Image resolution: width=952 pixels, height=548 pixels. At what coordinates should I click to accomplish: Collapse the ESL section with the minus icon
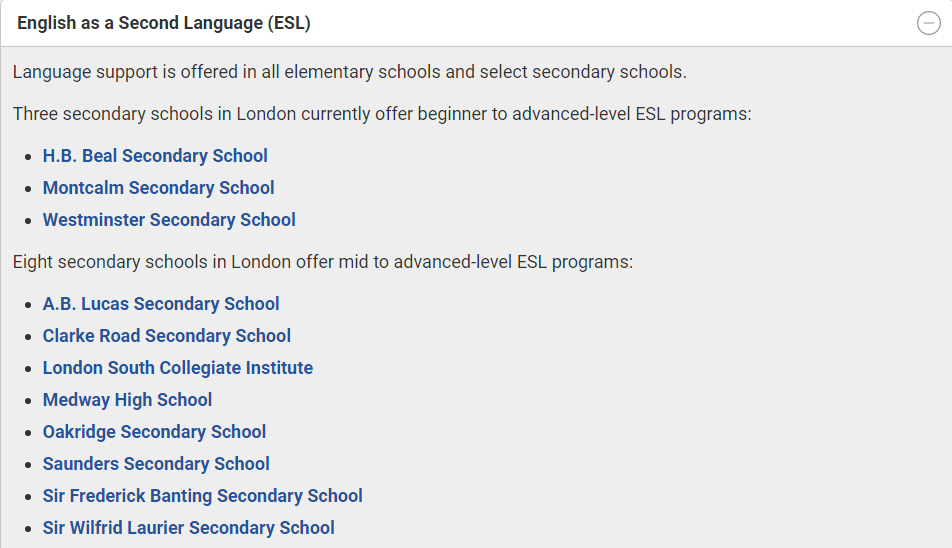[x=928, y=23]
